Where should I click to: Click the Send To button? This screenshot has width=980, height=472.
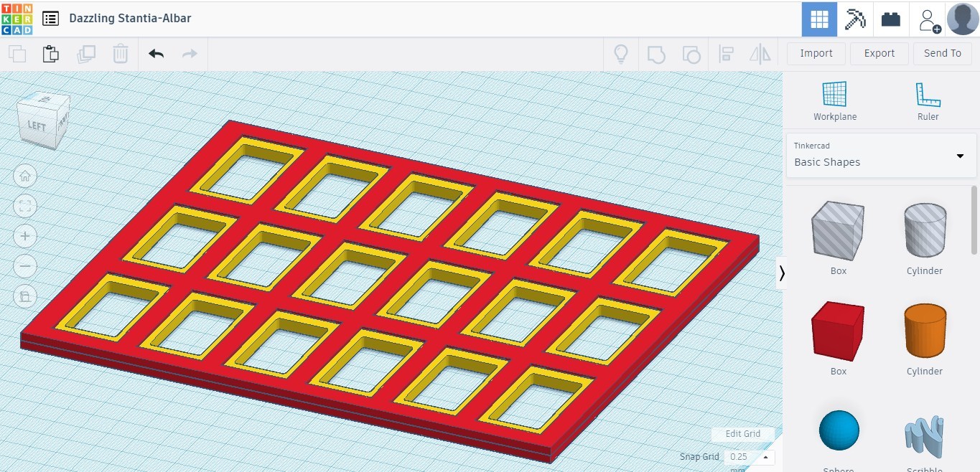coord(943,54)
